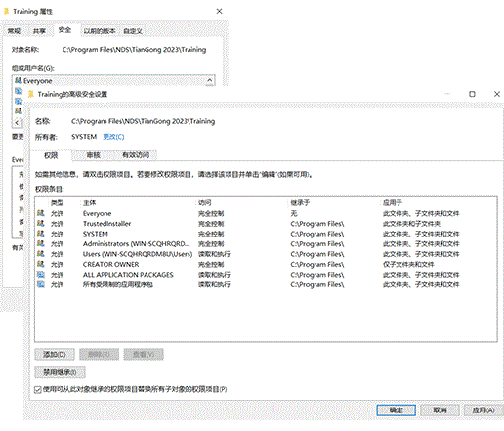Click the 应用(A) button

tap(483, 410)
